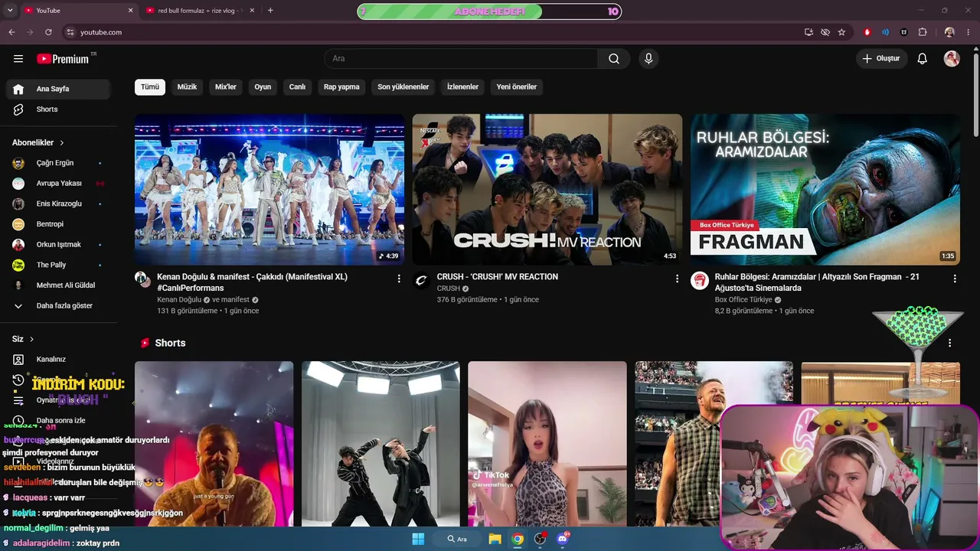Open the crossed-out eye icon in address bar

(x=825, y=32)
